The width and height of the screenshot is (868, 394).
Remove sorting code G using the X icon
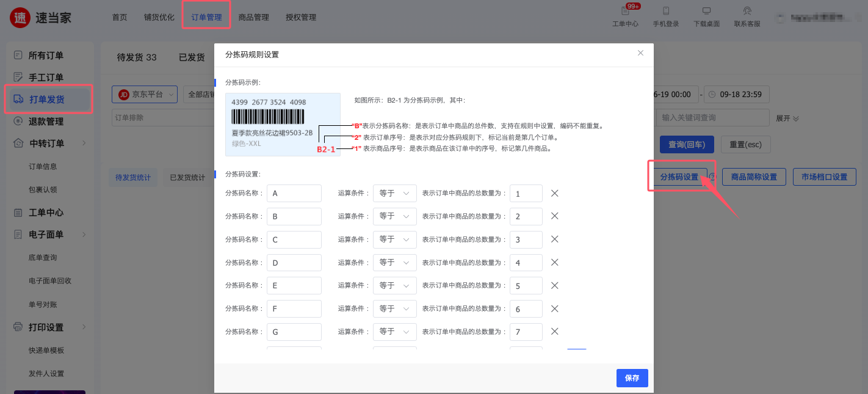(x=554, y=332)
